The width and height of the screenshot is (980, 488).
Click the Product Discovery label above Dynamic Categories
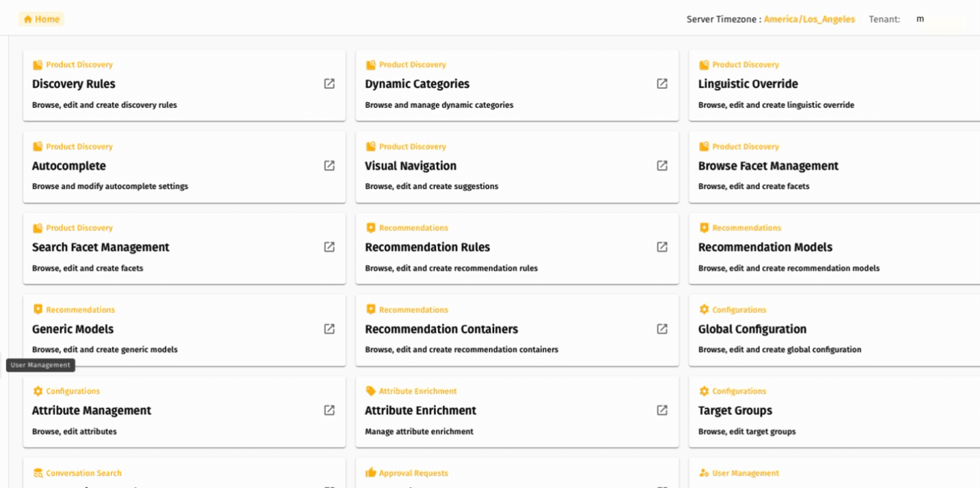412,65
